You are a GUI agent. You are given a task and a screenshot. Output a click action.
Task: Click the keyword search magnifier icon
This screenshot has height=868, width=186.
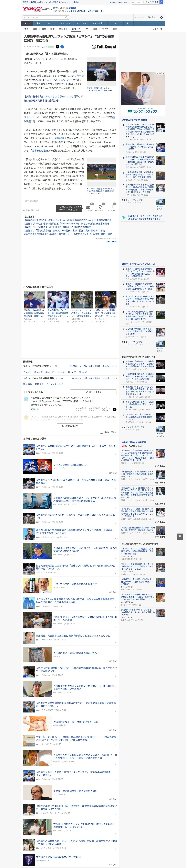click(x=66, y=18)
